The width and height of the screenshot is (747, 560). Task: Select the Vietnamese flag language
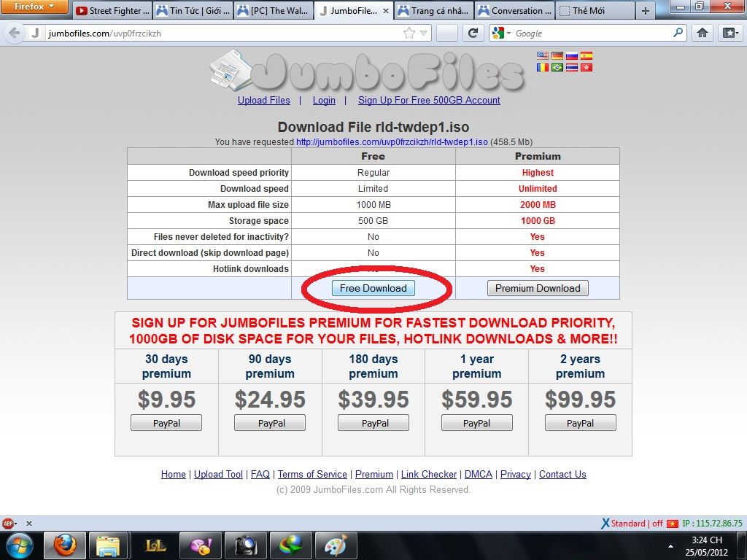(x=587, y=67)
